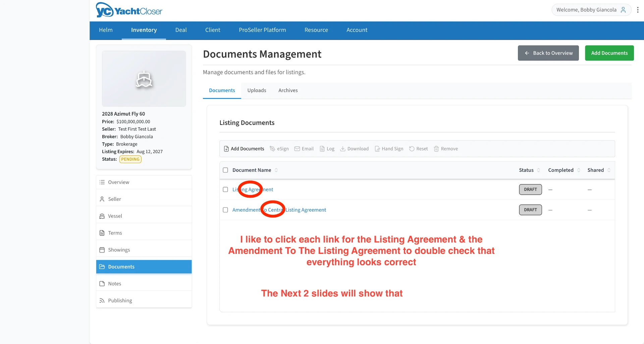644x344 pixels.
Task: Open the Listing Agreement document link
Action: pos(253,190)
